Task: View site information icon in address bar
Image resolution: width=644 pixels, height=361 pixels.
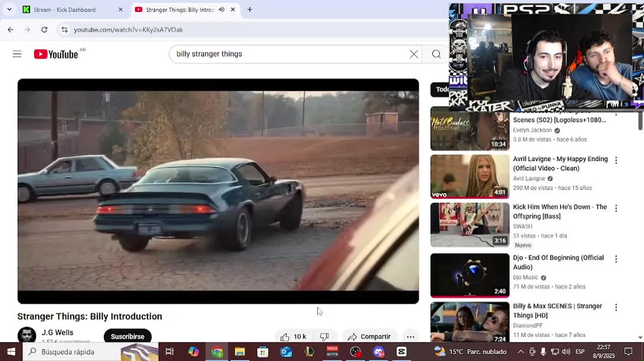Action: (x=64, y=30)
